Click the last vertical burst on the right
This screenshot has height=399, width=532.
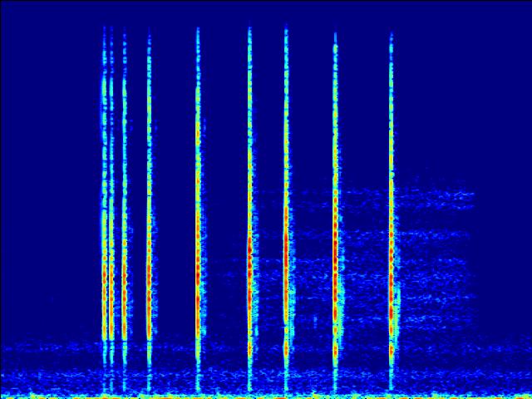(x=391, y=208)
